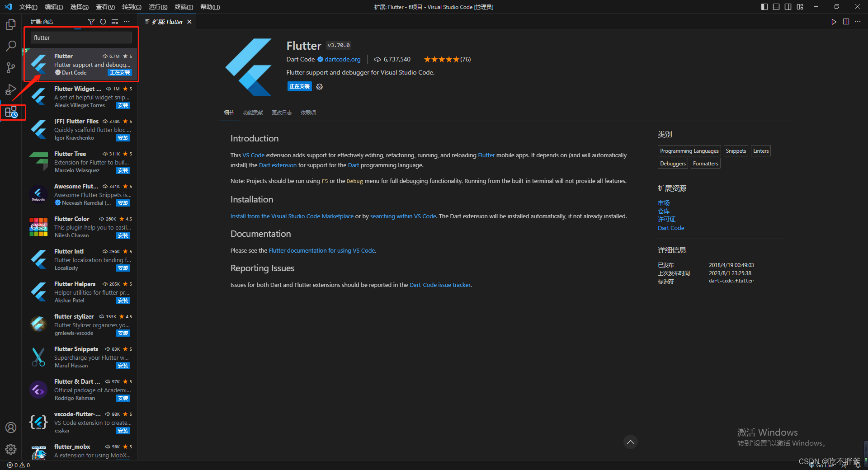The width and height of the screenshot is (868, 470).
Task: Open Install from Visual Studio Code Marketplace link
Action: pos(292,216)
